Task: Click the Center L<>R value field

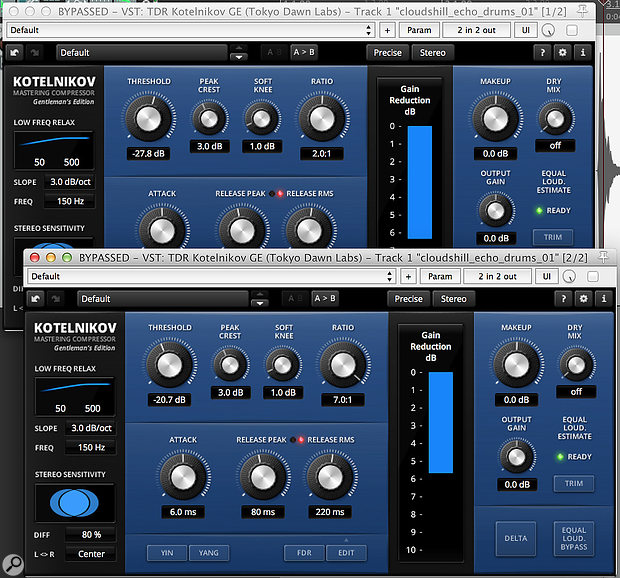Action: click(x=91, y=554)
